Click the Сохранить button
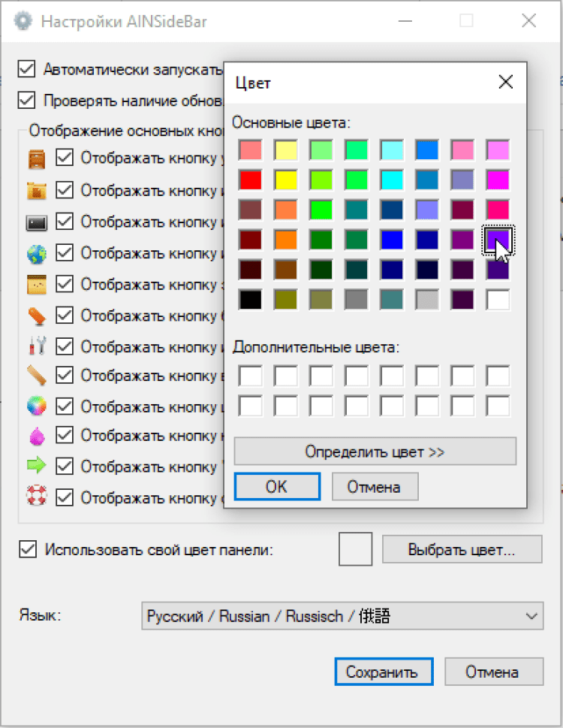Viewport: 563px width, 728px height. point(384,672)
